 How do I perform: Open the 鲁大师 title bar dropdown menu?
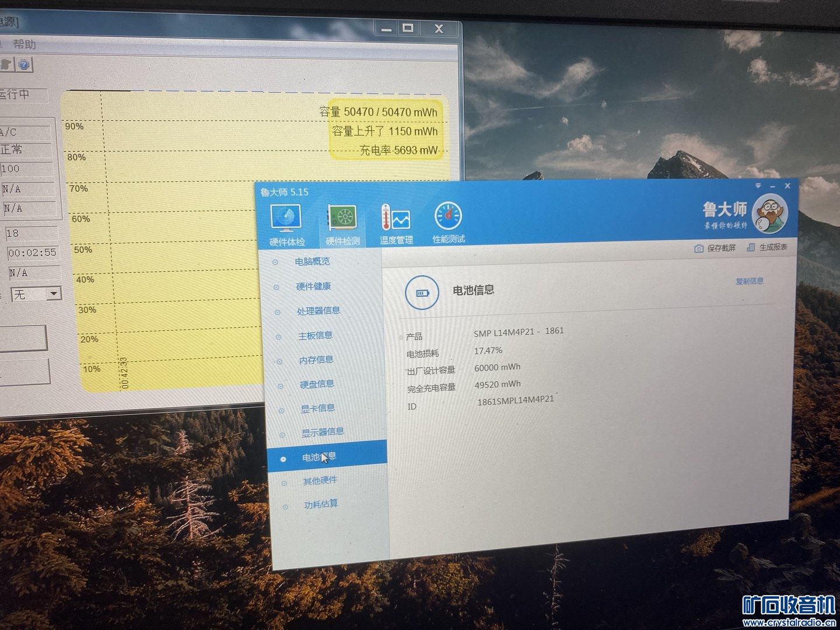(758, 186)
